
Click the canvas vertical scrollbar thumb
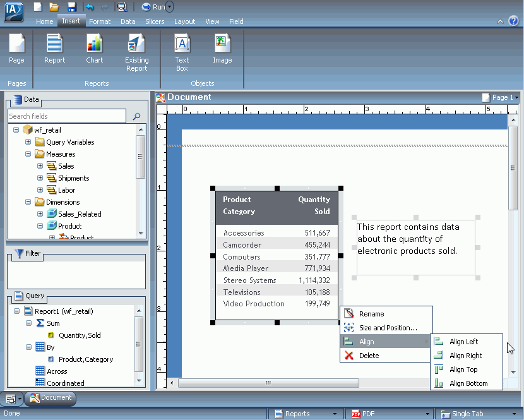tap(513, 168)
